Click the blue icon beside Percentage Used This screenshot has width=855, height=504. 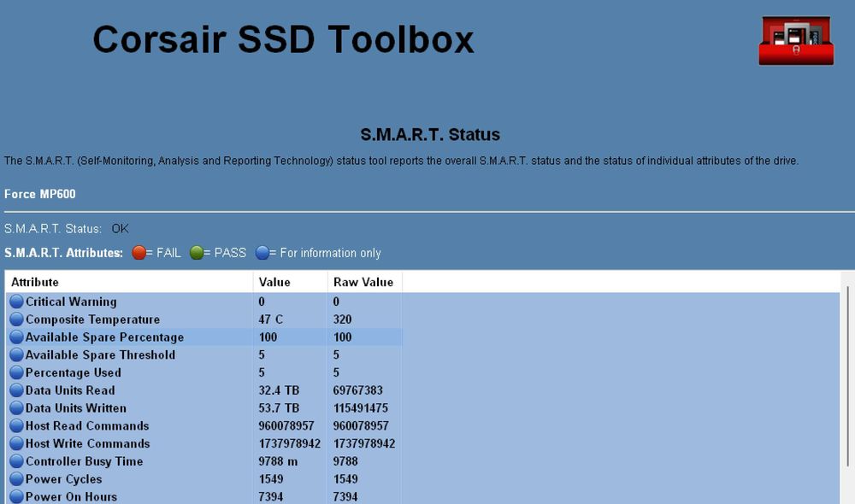pyautogui.click(x=17, y=372)
